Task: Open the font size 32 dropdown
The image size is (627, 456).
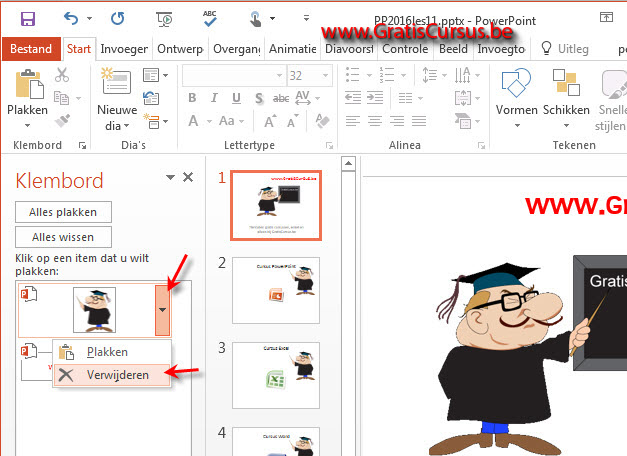Action: tap(325, 75)
